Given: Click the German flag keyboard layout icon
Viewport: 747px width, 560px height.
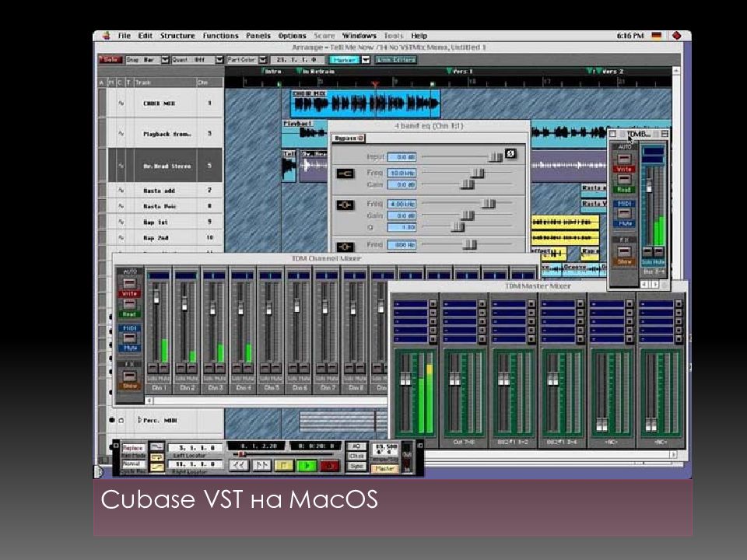Looking at the screenshot, I should point(657,36).
